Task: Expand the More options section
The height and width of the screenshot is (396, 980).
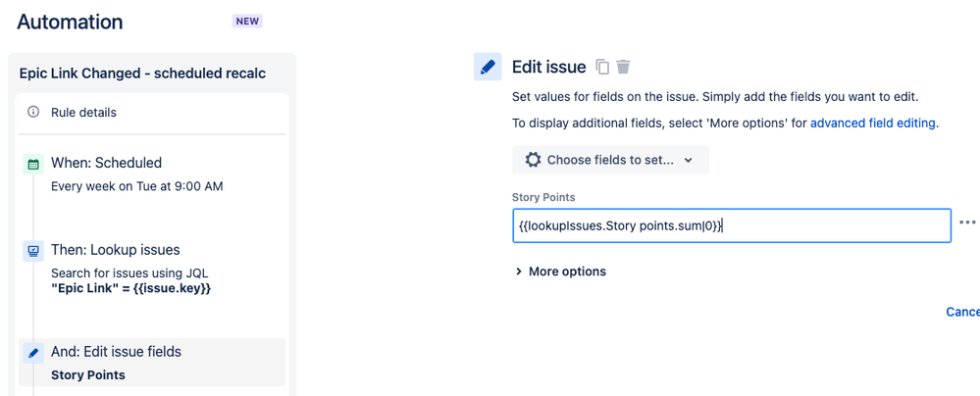Action: [x=560, y=272]
